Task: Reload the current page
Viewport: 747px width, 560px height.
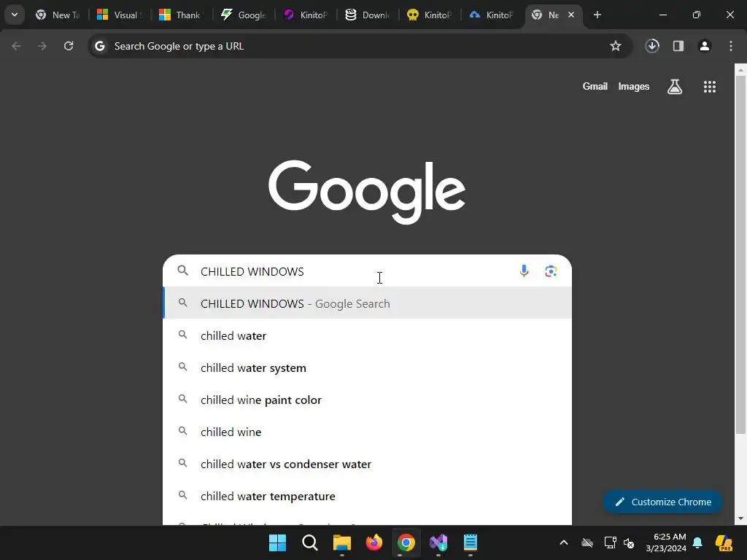Action: pos(69,46)
